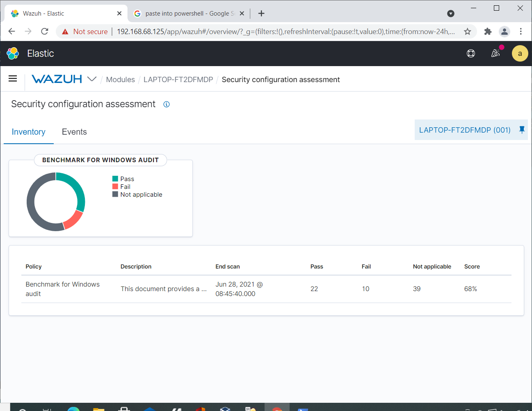Click the Description column header

(136, 266)
